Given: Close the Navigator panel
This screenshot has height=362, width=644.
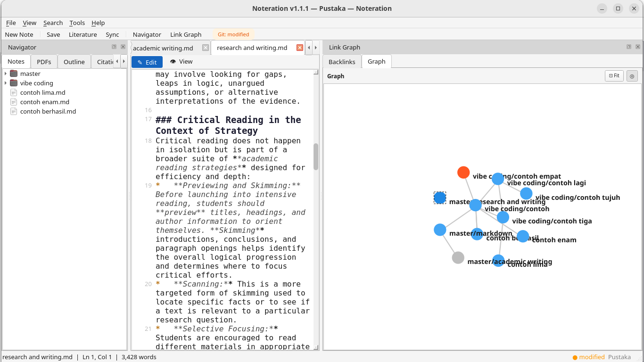Looking at the screenshot, I should [x=123, y=47].
